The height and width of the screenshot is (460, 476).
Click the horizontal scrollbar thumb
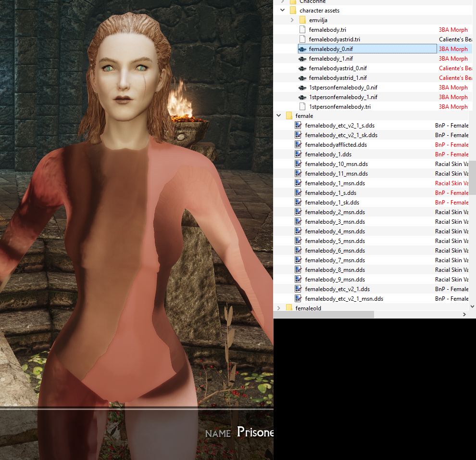coord(324,315)
